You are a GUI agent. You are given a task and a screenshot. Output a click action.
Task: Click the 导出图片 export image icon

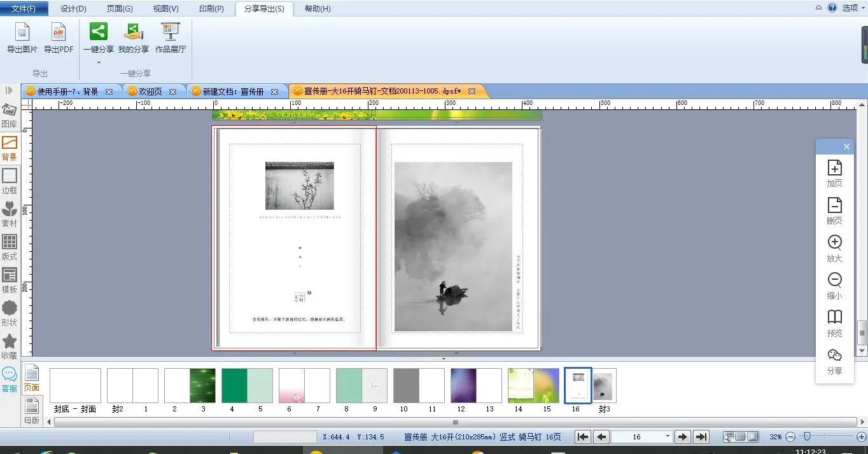[x=22, y=37]
